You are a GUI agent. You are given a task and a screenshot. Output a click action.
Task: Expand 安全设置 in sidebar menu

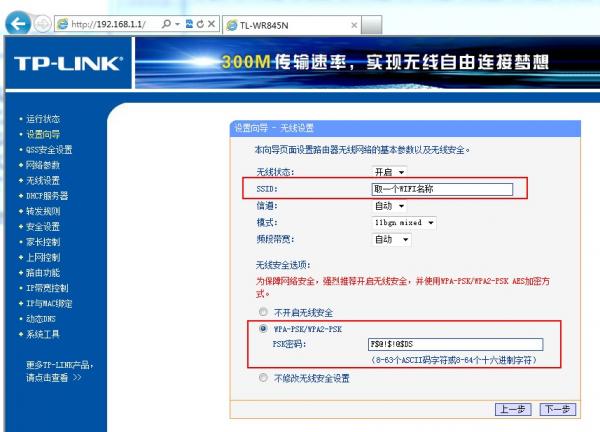point(43,227)
